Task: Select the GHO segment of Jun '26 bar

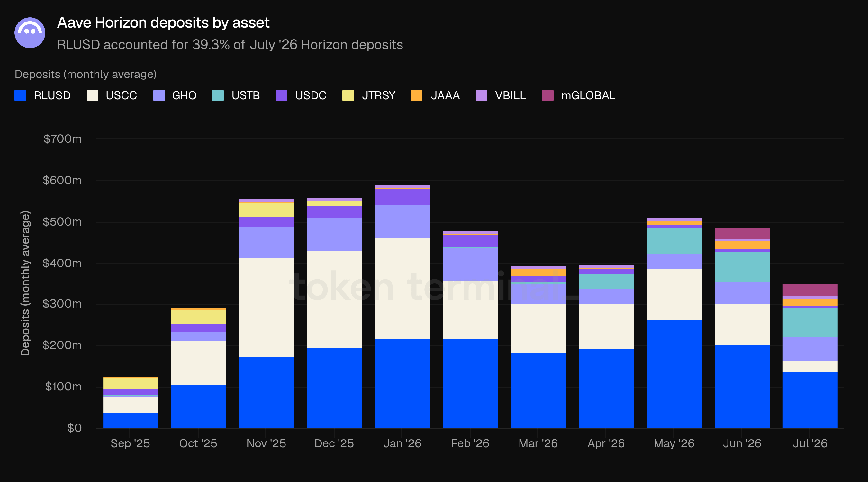Action: pyautogui.click(x=742, y=293)
